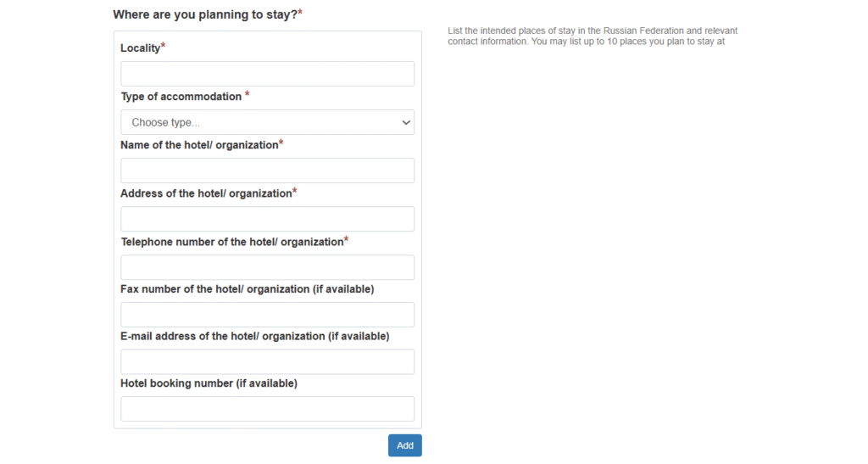Screen dimensions: 868x464
Task: Click the Locality input field
Action: point(267,74)
